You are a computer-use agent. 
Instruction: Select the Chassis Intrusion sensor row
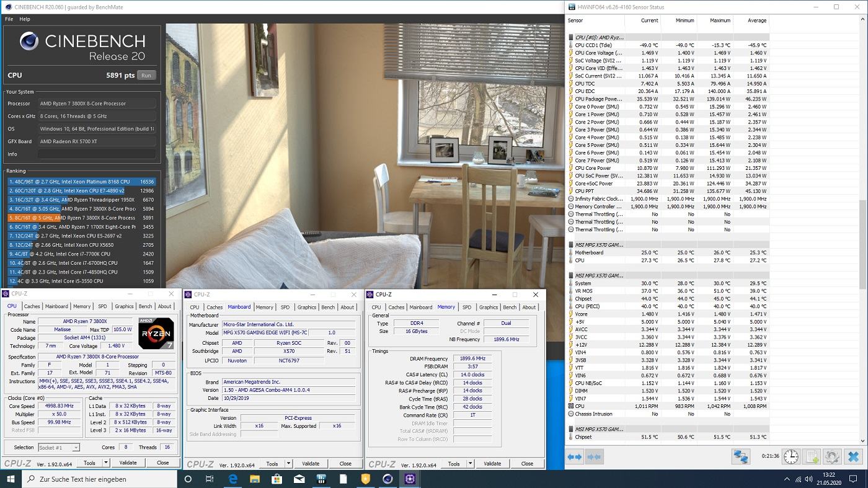point(668,414)
